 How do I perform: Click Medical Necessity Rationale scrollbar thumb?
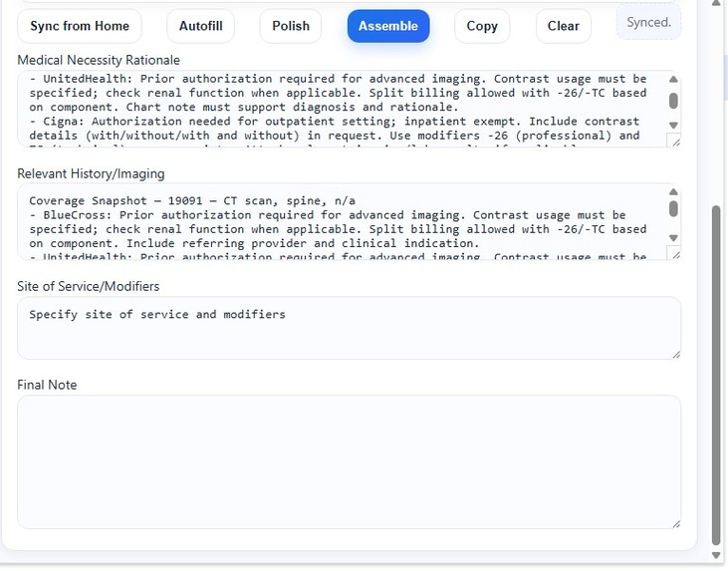click(673, 101)
